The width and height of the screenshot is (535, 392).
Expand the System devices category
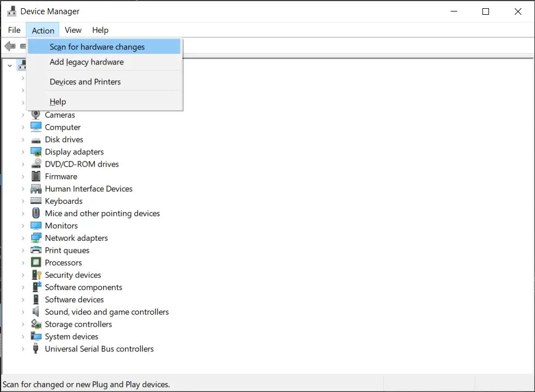(x=23, y=336)
